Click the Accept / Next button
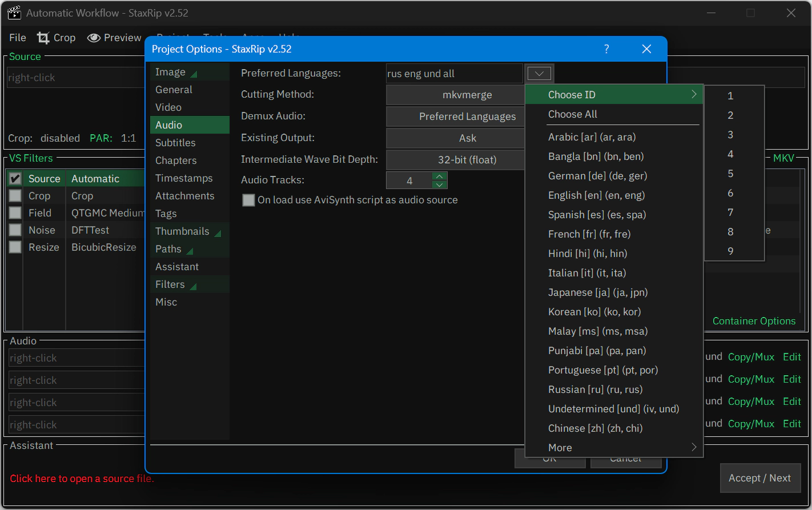 tap(759, 478)
